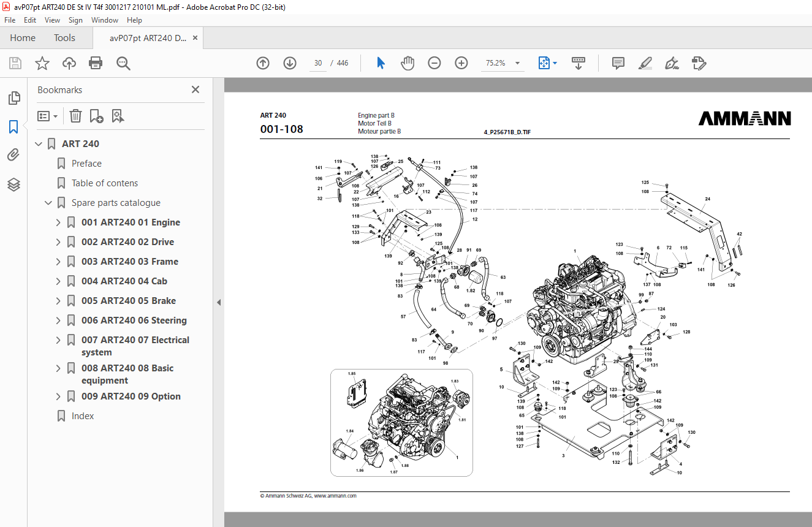This screenshot has height=527, width=812.
Task: Close the Bookmarks panel with X
Action: [x=195, y=89]
